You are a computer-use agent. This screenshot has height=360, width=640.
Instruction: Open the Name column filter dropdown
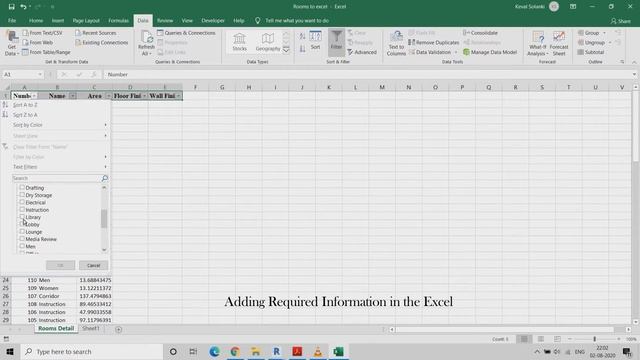73,96
